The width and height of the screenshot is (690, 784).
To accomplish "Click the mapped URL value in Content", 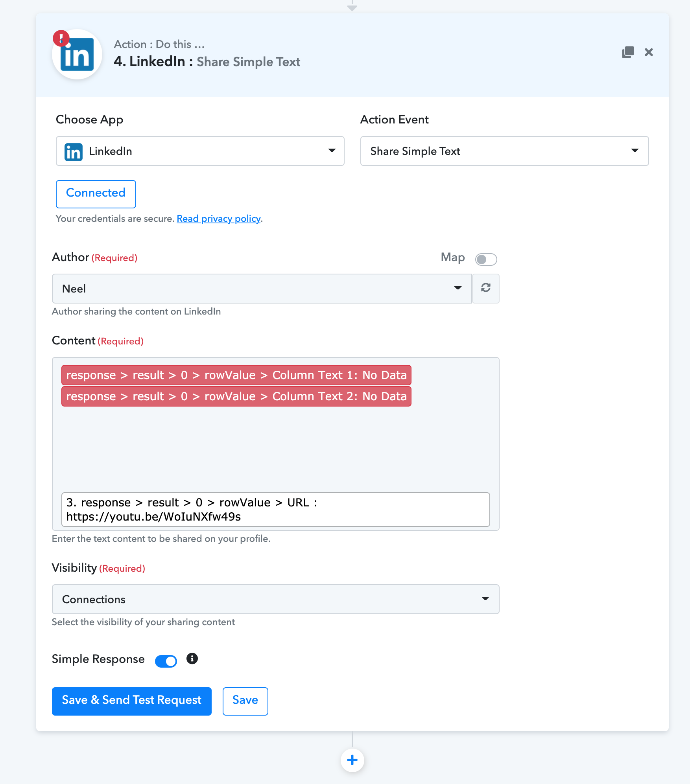I will [276, 510].
